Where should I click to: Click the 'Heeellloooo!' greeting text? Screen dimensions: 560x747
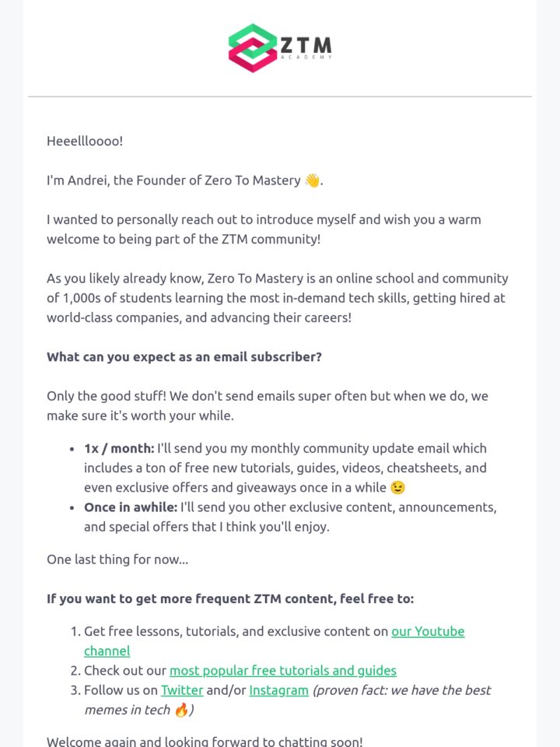click(x=85, y=141)
